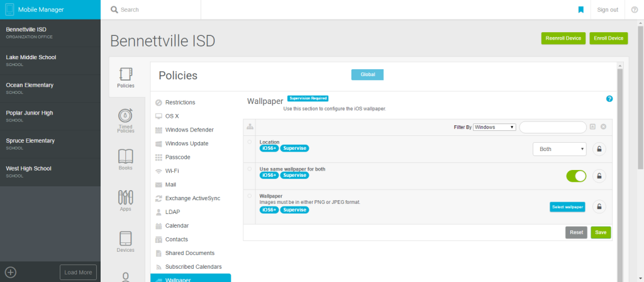Click the search magnifier icon
644x282 pixels.
tap(114, 9)
